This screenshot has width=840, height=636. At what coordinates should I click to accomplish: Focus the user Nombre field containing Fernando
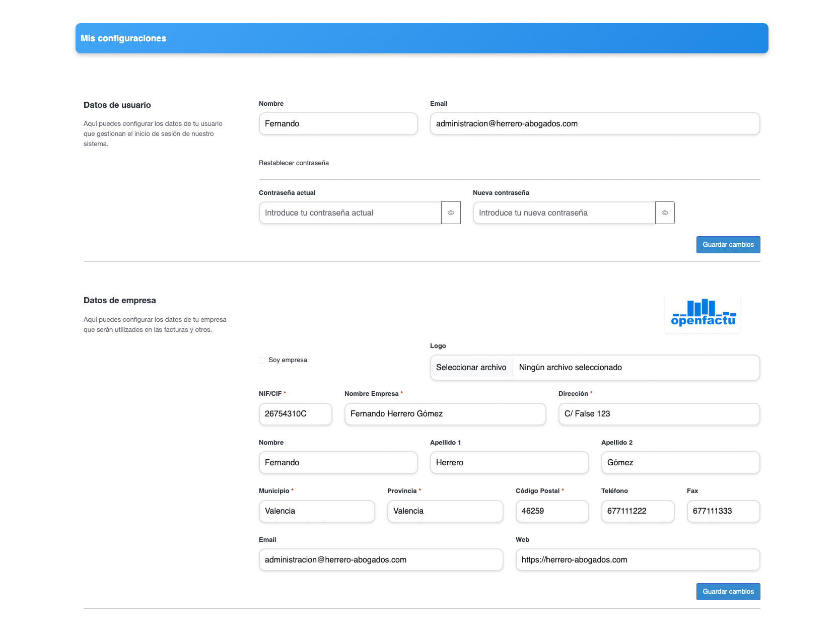click(x=338, y=124)
